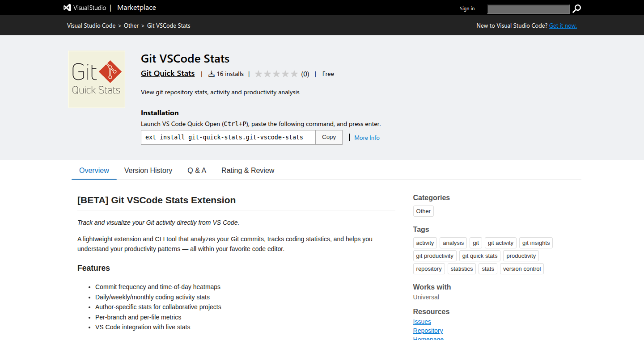This screenshot has width=644, height=340.
Task: Click the star rating icons
Action: [276, 74]
